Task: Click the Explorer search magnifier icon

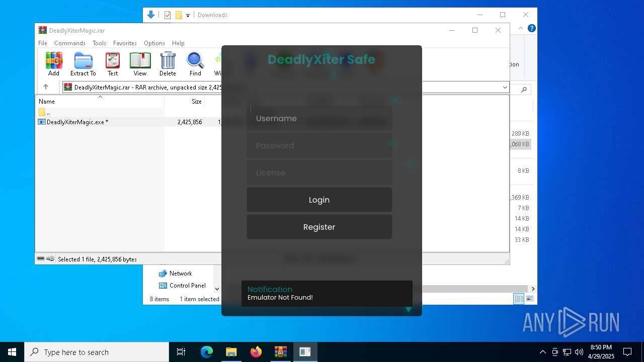Action: [524, 89]
